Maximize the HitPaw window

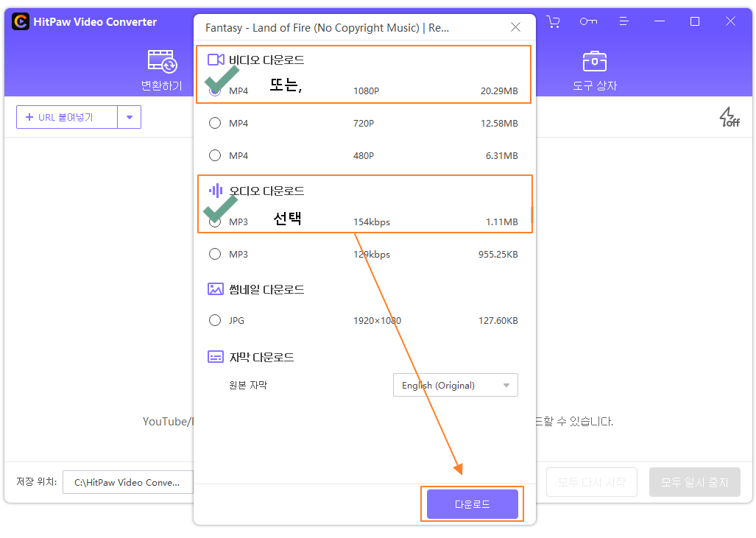click(x=695, y=21)
